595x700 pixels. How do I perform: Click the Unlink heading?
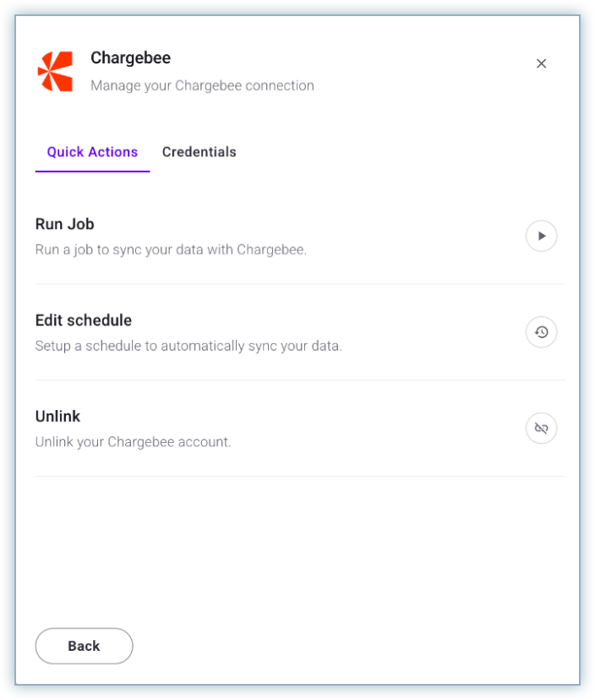coord(57,417)
